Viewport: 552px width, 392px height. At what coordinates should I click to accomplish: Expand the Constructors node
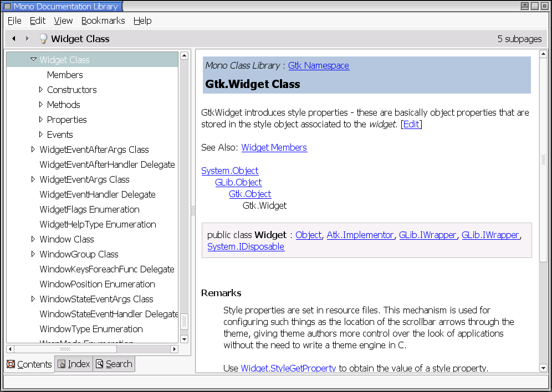click(x=41, y=90)
